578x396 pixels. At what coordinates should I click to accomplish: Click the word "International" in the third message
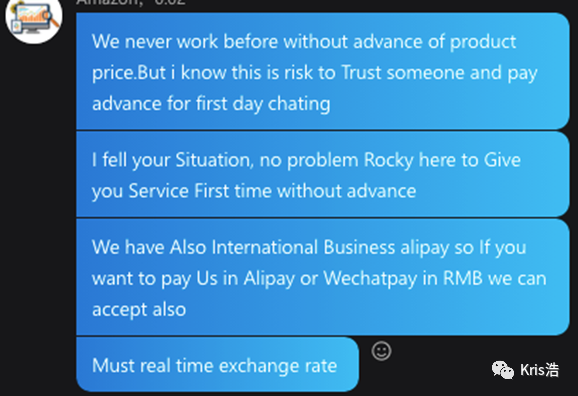265,247
